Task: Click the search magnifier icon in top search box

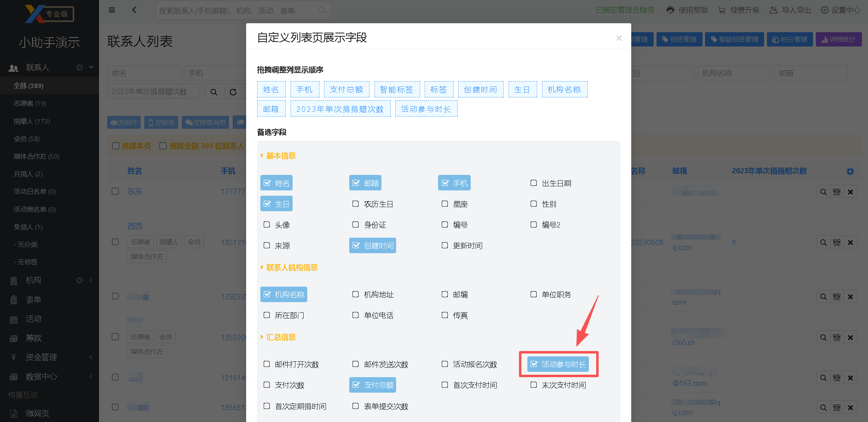Action: pyautogui.click(x=322, y=10)
